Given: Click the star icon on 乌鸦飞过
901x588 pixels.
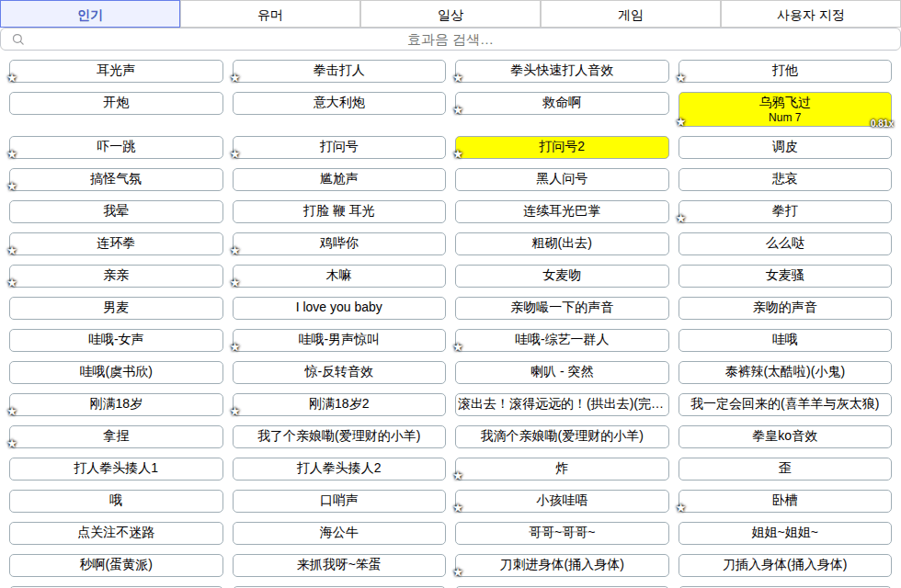Looking at the screenshot, I should pos(681,121).
